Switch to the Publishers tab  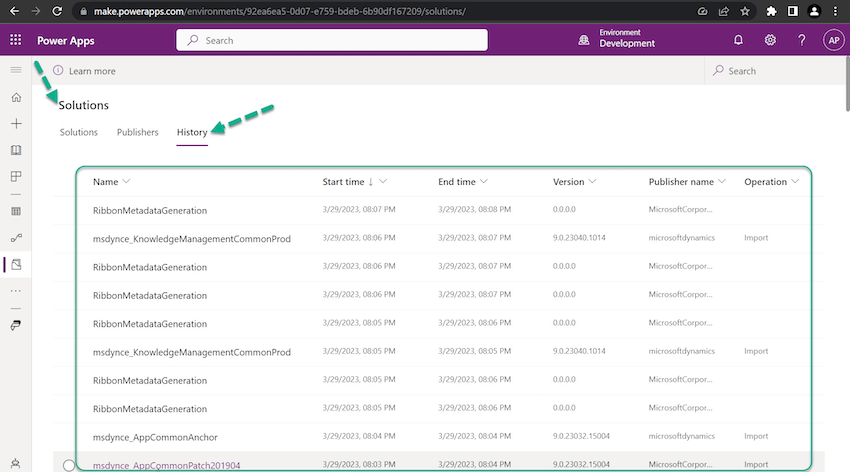138,132
